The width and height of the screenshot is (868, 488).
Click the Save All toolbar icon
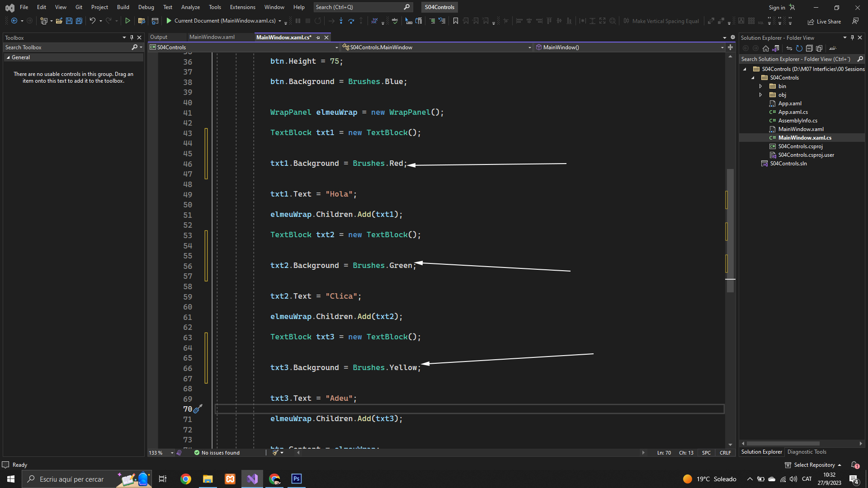tap(79, 21)
